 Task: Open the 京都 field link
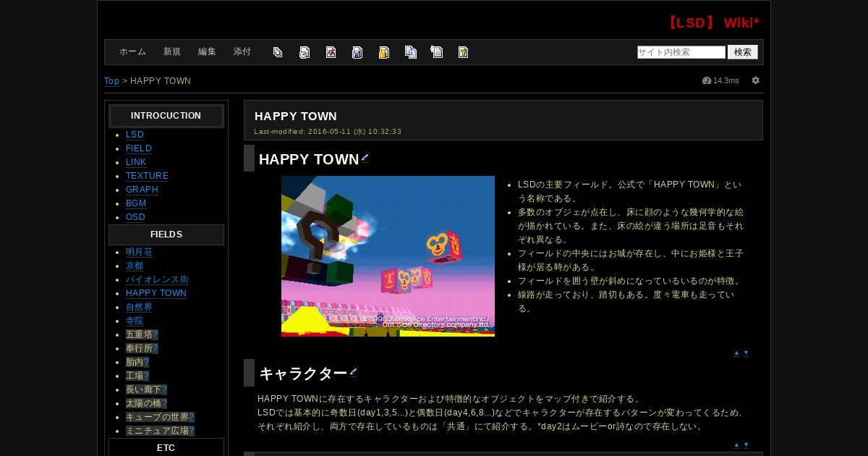click(x=135, y=266)
